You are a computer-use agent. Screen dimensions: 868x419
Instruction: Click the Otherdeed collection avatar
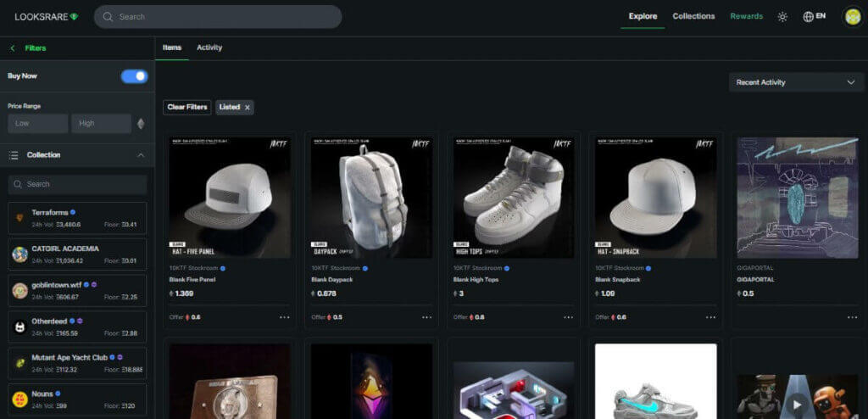click(x=20, y=327)
